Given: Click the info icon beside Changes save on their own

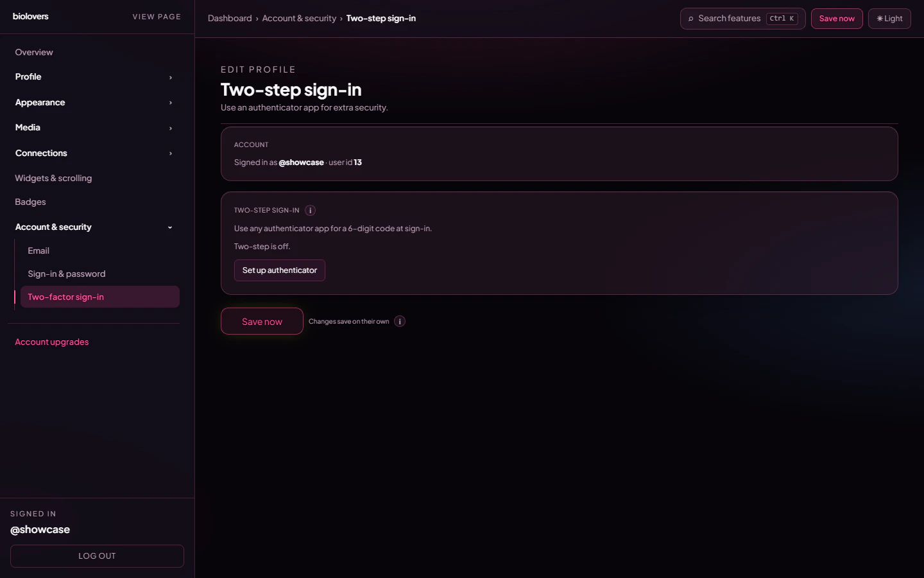Looking at the screenshot, I should [x=399, y=321].
